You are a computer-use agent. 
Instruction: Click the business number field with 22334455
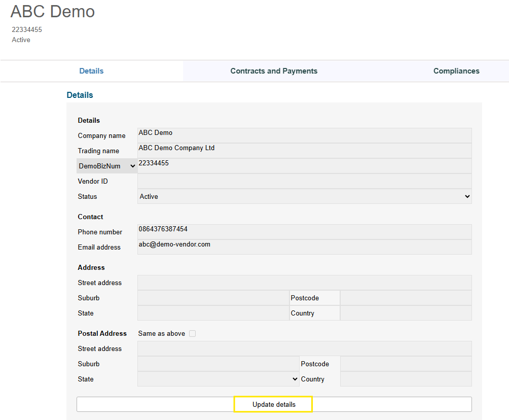(x=304, y=166)
